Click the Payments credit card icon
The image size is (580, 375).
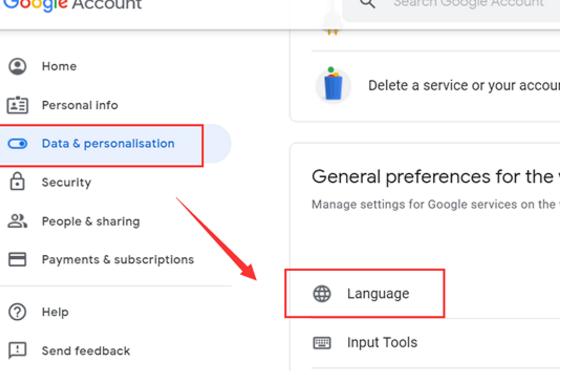pos(17,259)
